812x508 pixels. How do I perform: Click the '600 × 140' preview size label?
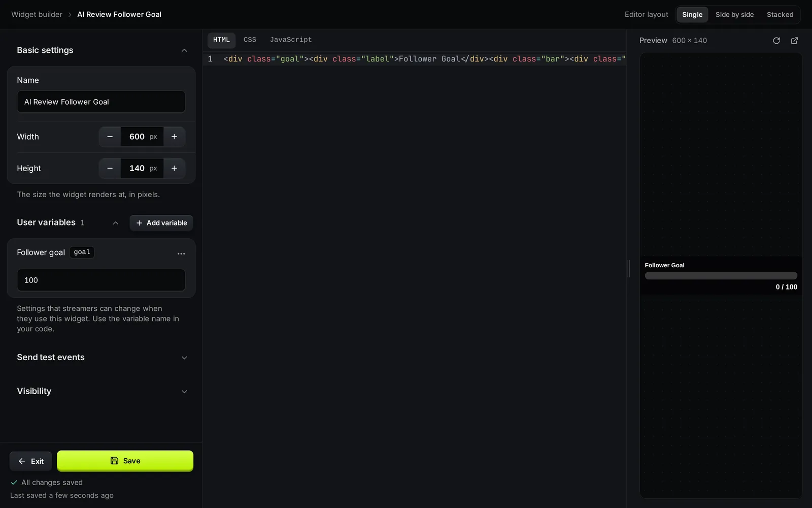(x=689, y=41)
